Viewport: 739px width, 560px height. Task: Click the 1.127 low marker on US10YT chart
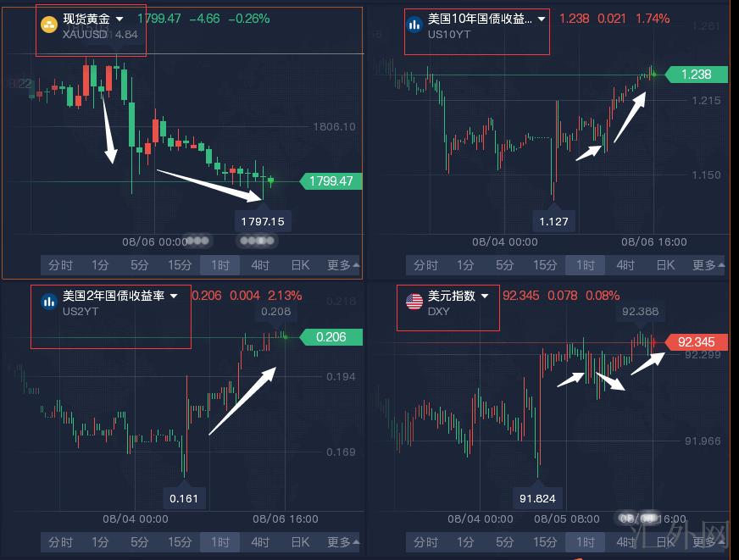tap(553, 221)
